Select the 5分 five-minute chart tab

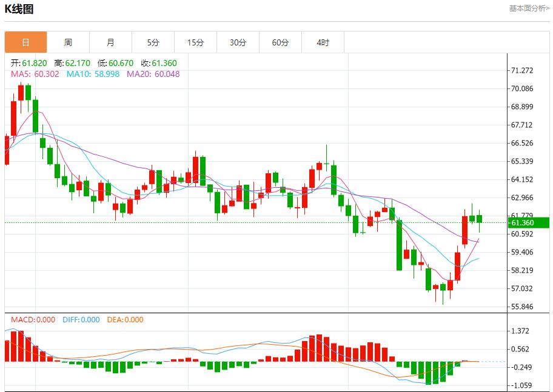[153, 42]
